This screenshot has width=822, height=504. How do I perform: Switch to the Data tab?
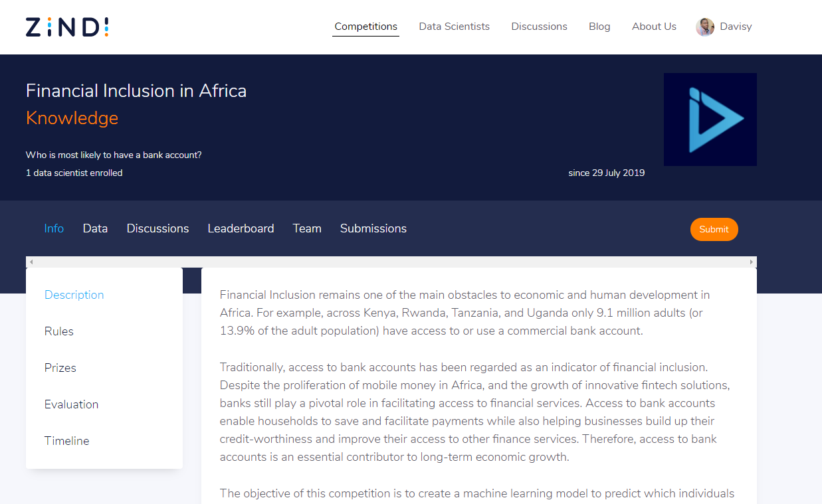[95, 228]
